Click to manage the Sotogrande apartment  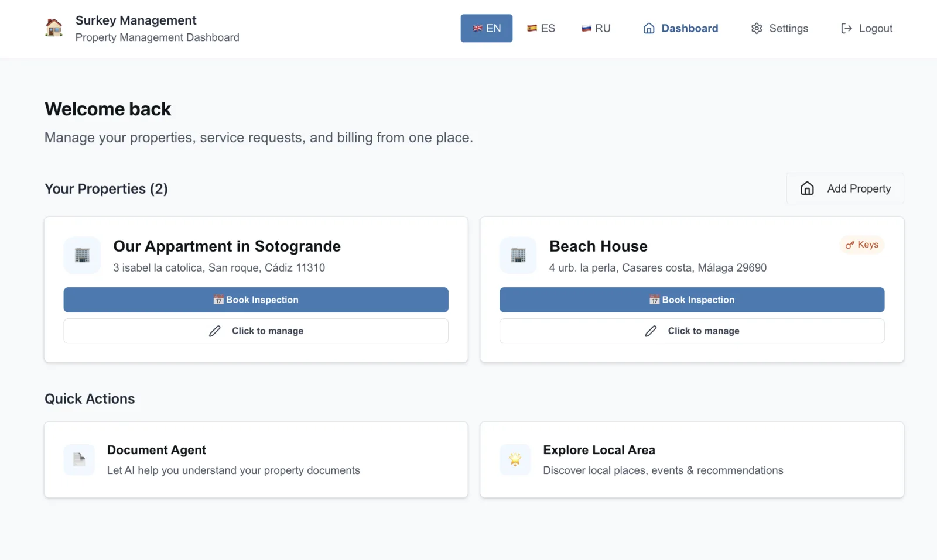(x=256, y=331)
